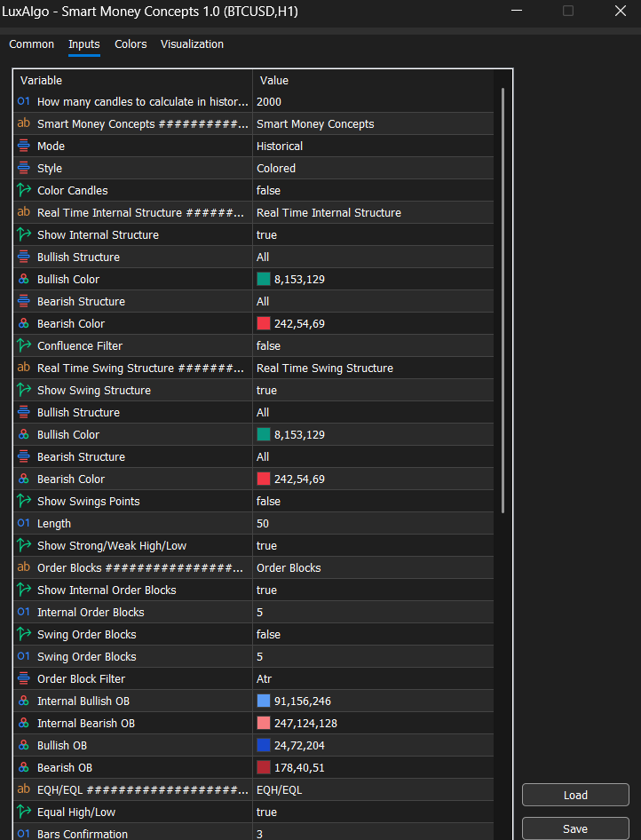Toggle Show Strong/Weak High/Low true value
Image resolution: width=641 pixels, height=840 pixels.
(x=373, y=545)
